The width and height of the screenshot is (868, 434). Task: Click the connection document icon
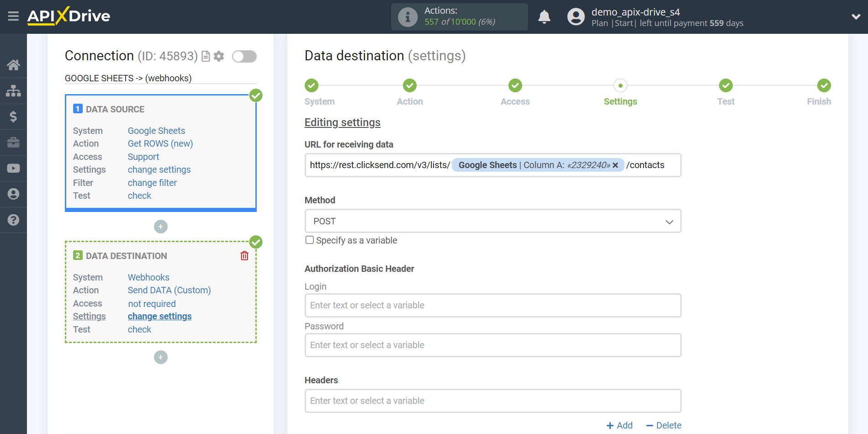pos(206,56)
